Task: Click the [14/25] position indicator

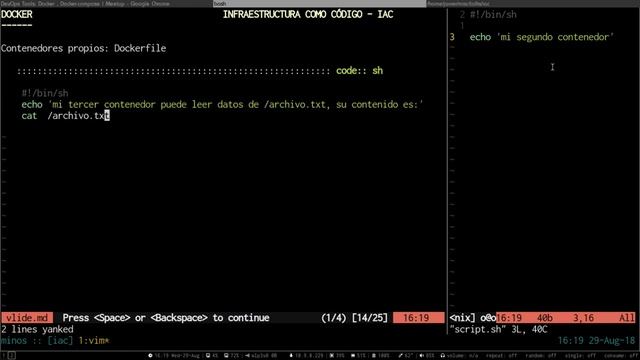Action: click(x=370, y=318)
